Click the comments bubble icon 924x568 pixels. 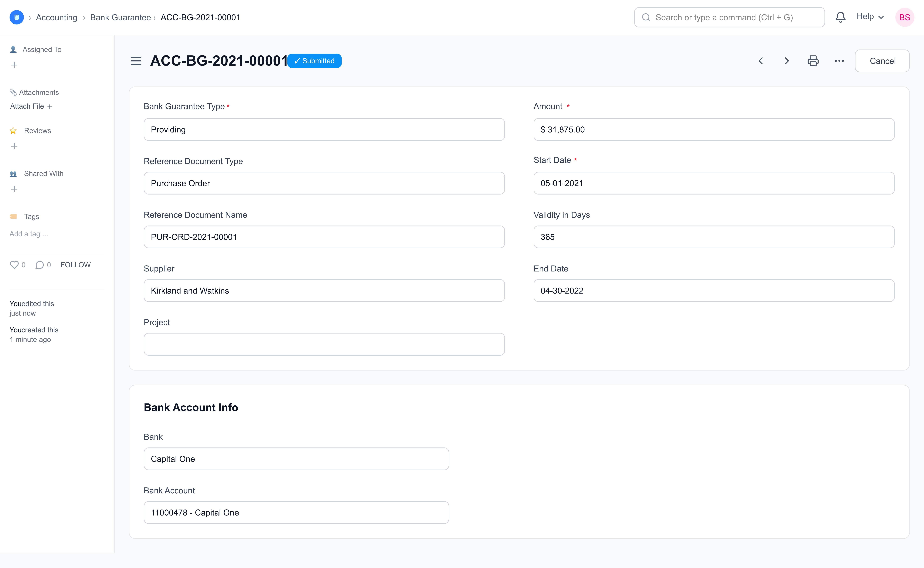pos(39,265)
